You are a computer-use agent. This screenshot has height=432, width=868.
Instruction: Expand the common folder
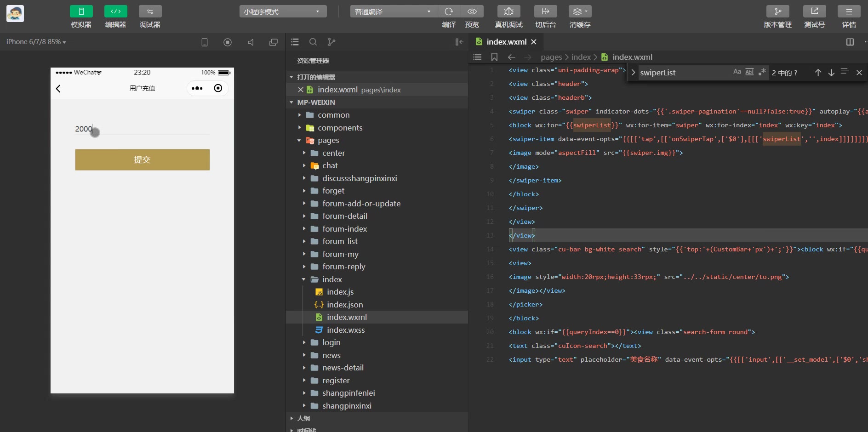377,115
